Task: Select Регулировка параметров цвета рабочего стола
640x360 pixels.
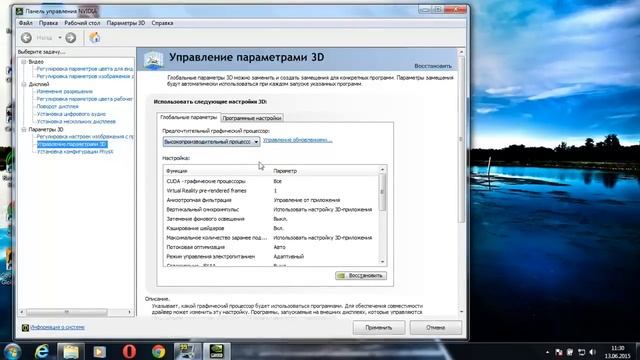Action: point(85,99)
